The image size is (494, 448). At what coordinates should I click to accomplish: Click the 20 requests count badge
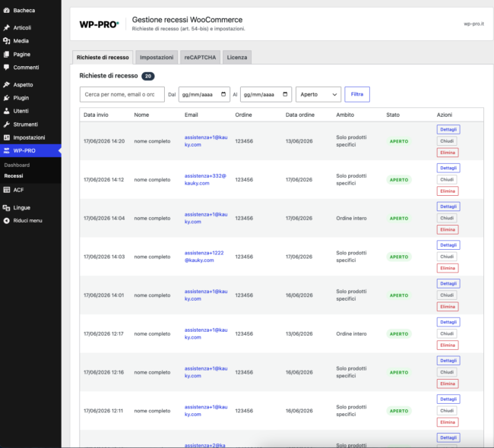(x=147, y=76)
